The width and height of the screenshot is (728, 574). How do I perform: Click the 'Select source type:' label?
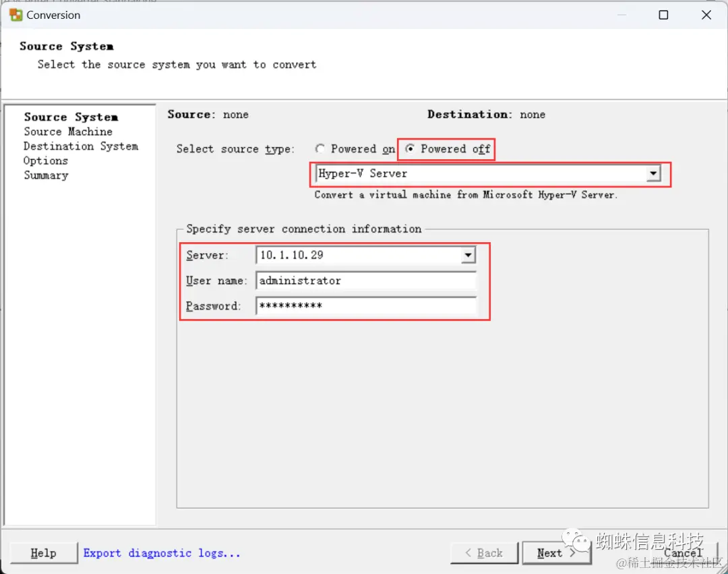[x=235, y=149]
